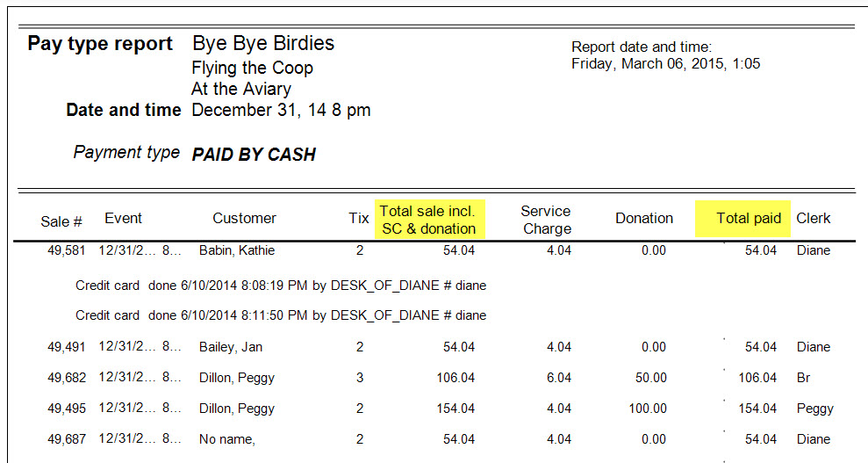
Task: Select the No name, customer entry
Action: [227, 439]
